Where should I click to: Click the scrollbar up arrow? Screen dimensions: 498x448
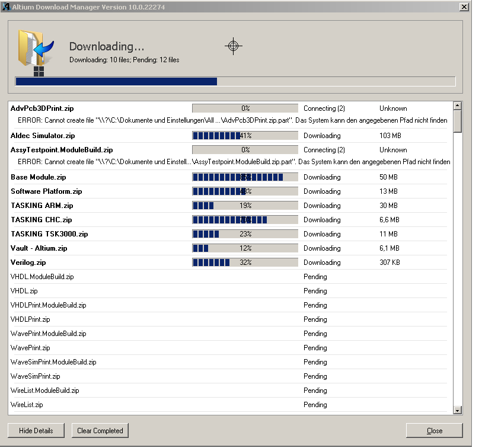tap(457, 105)
